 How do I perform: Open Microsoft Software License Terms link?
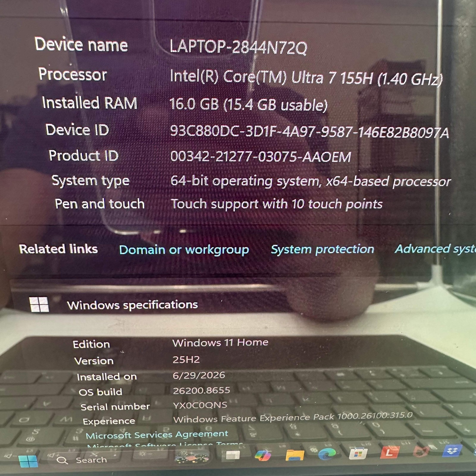pos(165,444)
